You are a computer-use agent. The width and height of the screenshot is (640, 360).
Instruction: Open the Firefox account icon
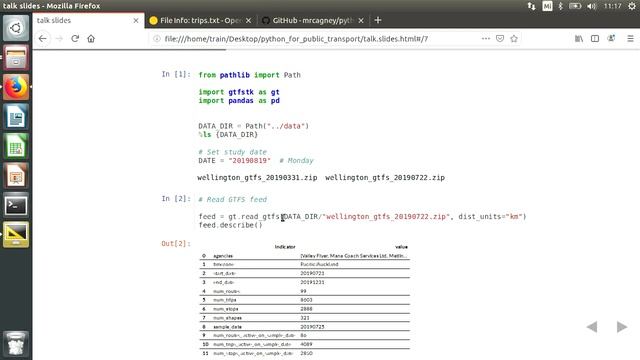(611, 39)
